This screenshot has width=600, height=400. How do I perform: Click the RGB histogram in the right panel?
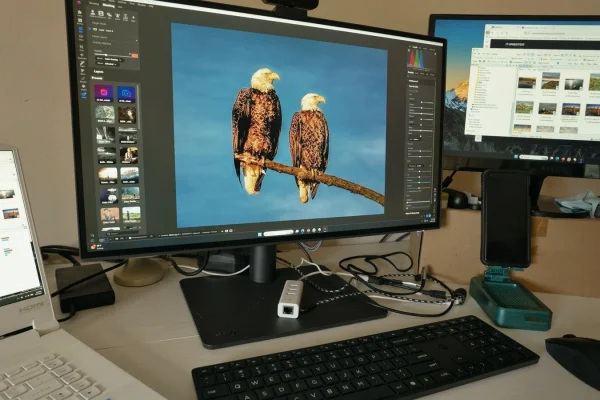(421, 59)
